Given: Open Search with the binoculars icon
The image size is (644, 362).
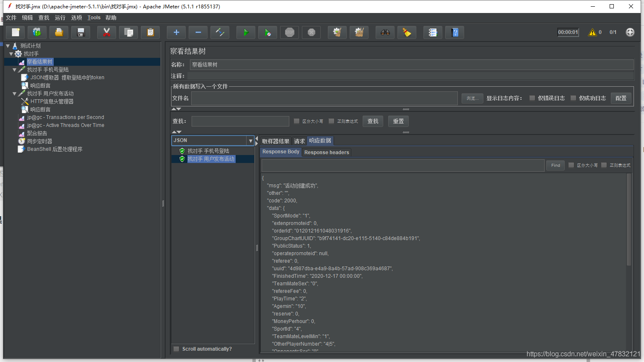Looking at the screenshot, I should click(385, 32).
